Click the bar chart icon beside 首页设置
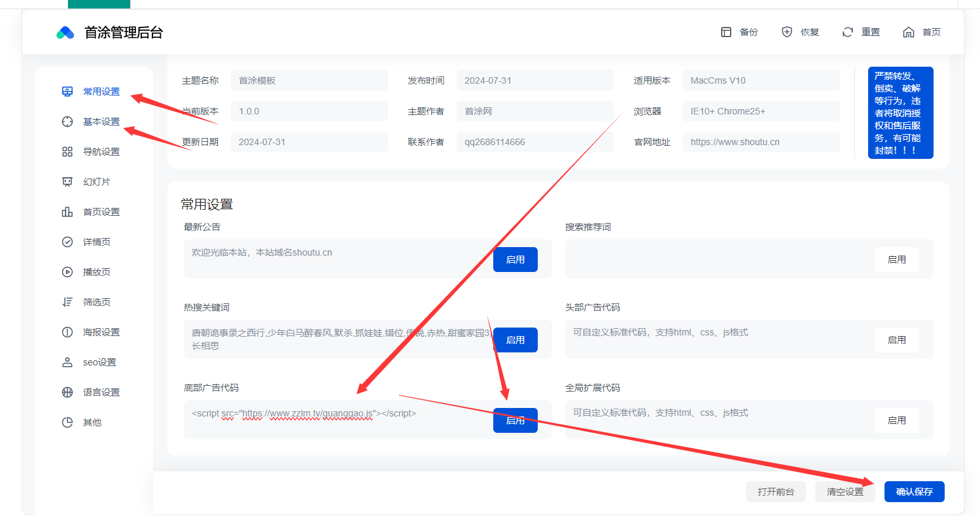The image size is (980, 525). [x=67, y=212]
